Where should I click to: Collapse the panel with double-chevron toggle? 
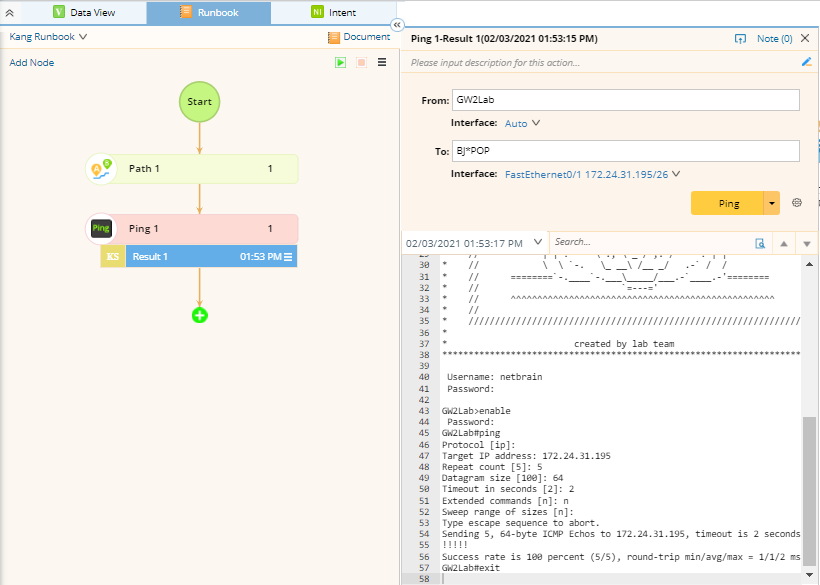pos(397,24)
